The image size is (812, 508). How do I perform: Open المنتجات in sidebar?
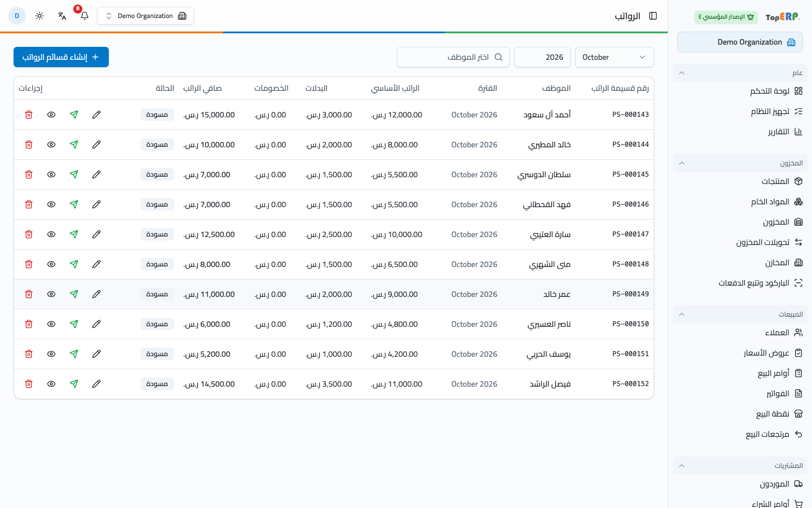[x=782, y=181]
